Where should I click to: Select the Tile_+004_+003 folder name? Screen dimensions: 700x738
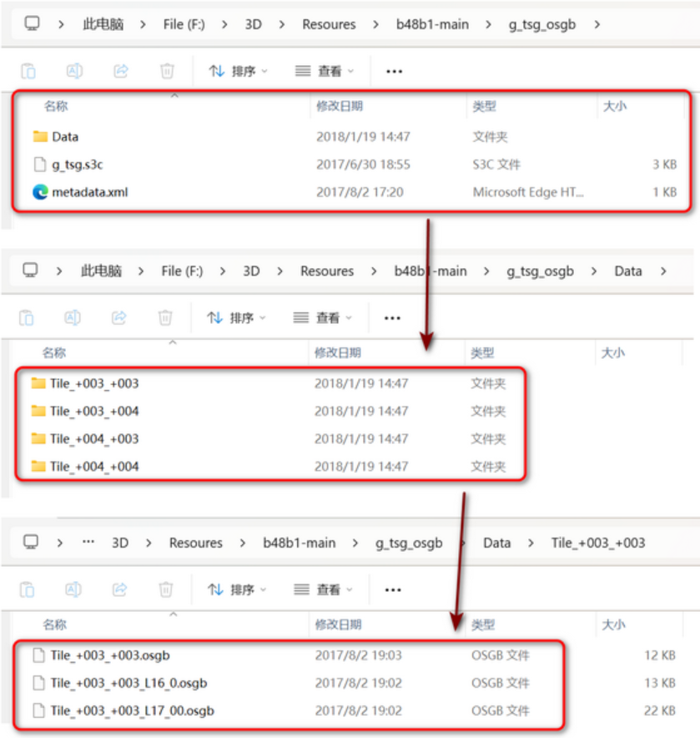(94, 438)
